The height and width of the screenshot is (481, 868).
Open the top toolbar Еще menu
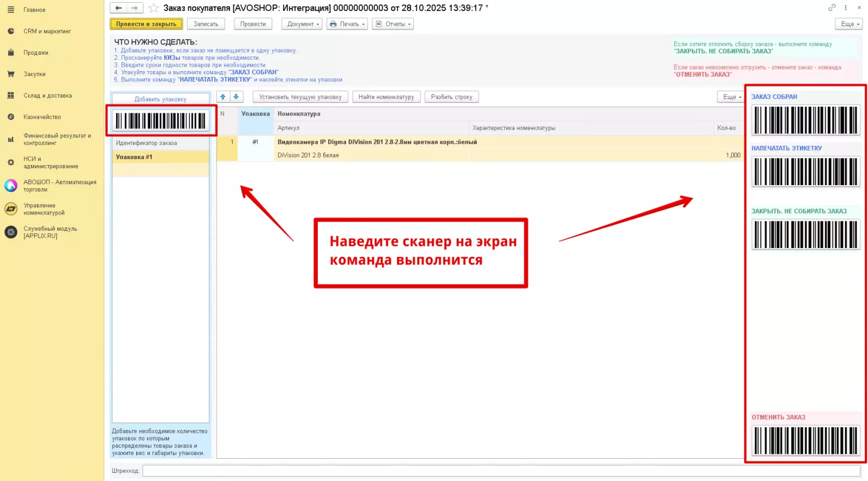[x=849, y=24]
